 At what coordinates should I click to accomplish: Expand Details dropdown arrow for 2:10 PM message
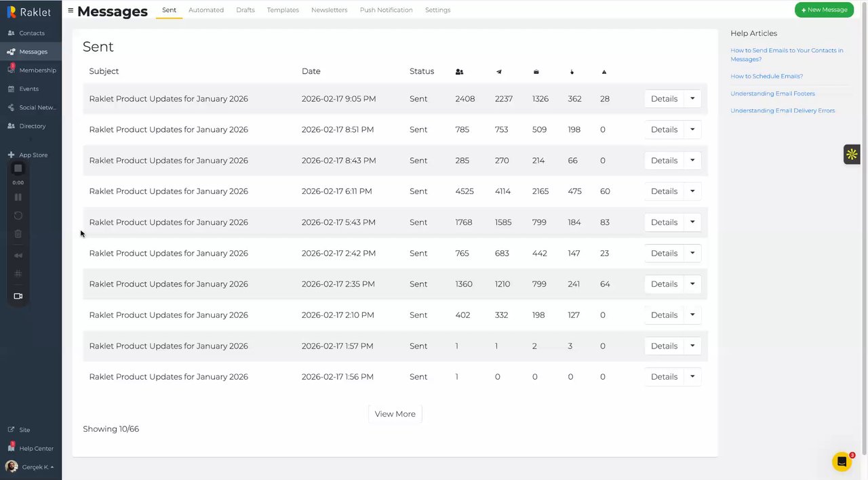click(692, 315)
